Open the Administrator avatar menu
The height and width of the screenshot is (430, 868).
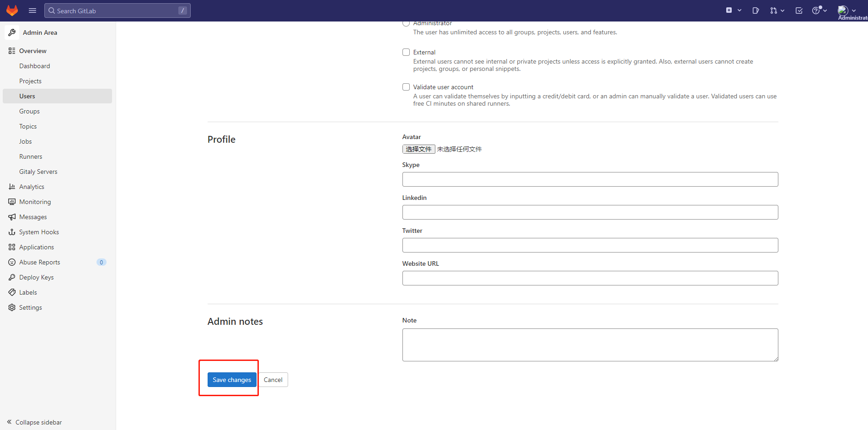[843, 10]
